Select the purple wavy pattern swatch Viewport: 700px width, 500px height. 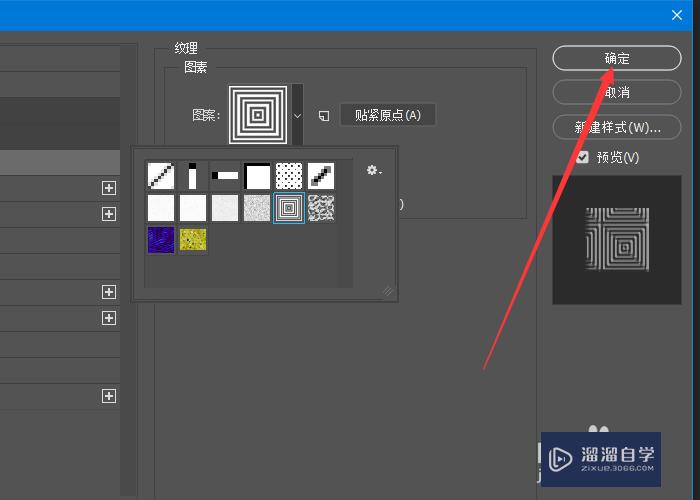[x=161, y=240]
